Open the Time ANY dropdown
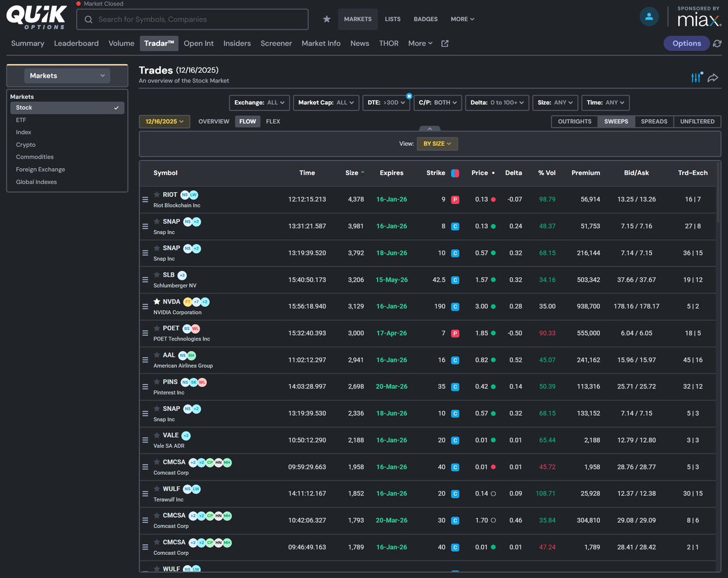This screenshot has width=728, height=578. click(x=605, y=103)
